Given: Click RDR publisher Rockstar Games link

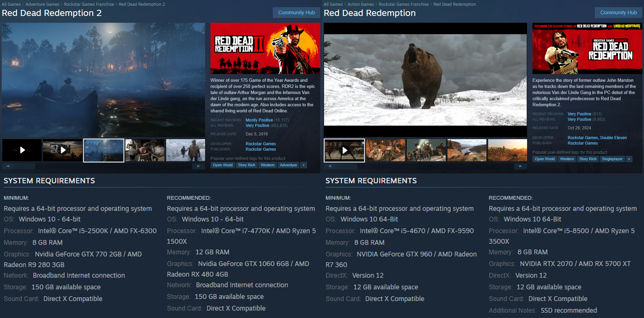Looking at the screenshot, I should [583, 143].
